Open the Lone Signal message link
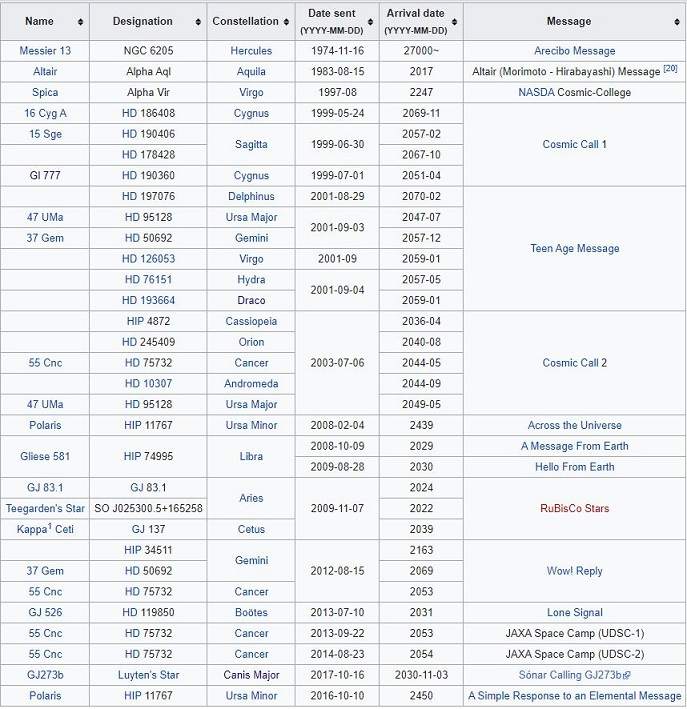The width and height of the screenshot is (687, 709). click(x=574, y=613)
